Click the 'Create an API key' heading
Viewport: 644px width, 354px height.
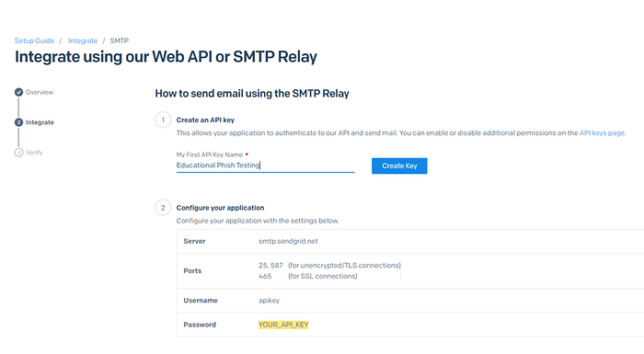coord(205,120)
